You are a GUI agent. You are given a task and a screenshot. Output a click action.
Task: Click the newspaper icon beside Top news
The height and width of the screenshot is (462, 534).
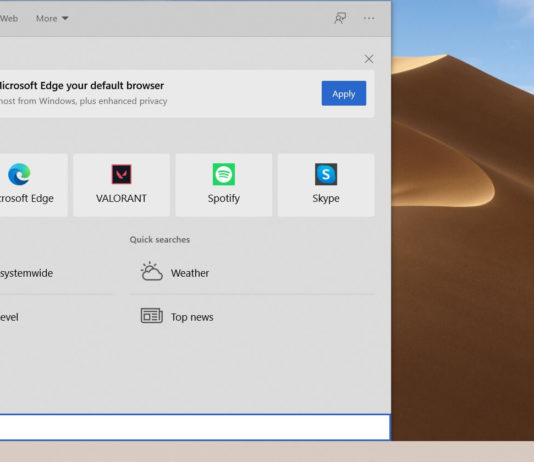pyautogui.click(x=152, y=316)
